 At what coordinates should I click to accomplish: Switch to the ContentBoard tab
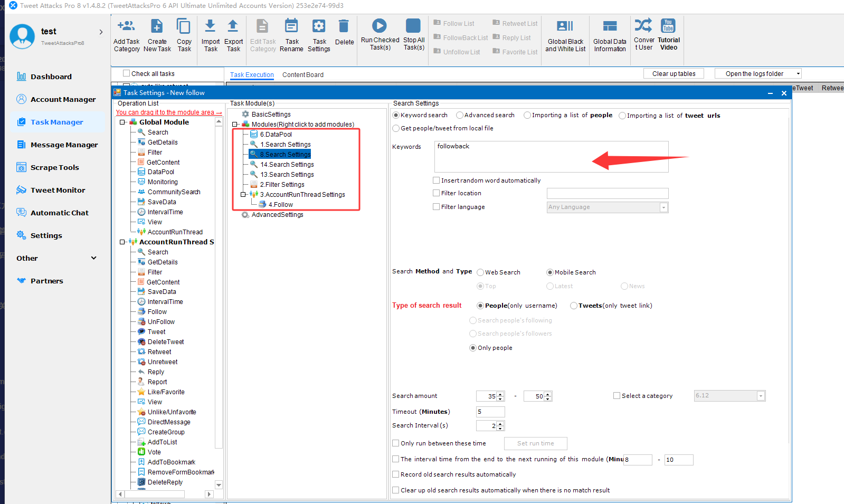pos(303,75)
